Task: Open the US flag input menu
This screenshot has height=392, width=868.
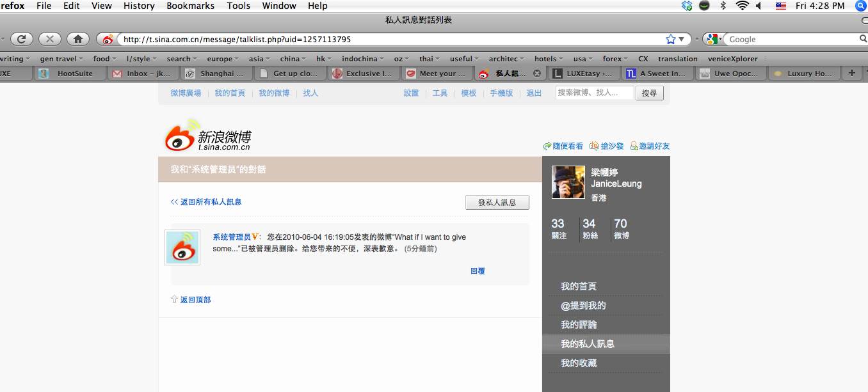Action: point(780,6)
